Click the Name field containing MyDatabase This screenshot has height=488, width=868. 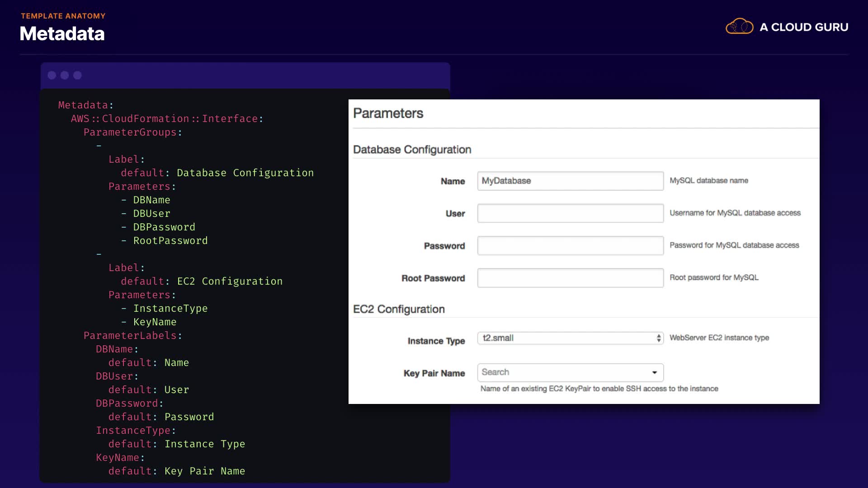coord(570,181)
